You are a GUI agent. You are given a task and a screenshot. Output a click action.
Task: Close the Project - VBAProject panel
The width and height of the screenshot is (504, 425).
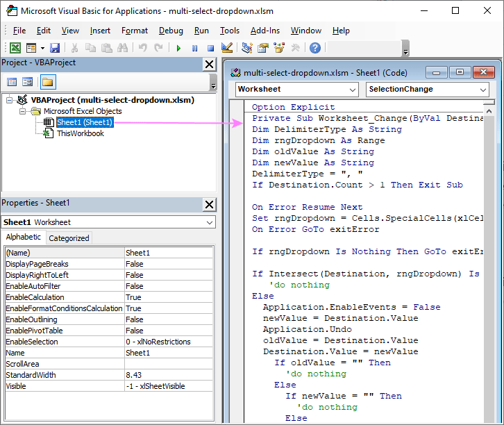209,65
